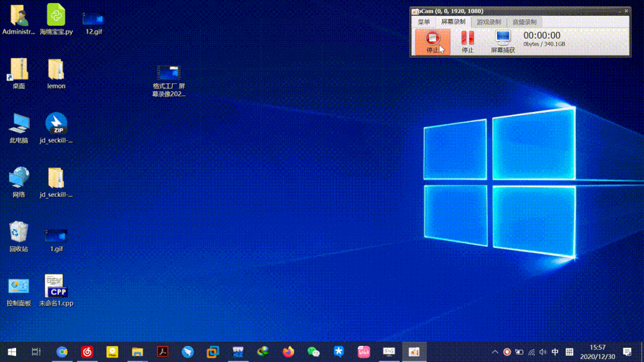Image resolution: width=644 pixels, height=362 pixels.
Task: Open the monitor-icon app on the taskbar
Action: [389, 352]
